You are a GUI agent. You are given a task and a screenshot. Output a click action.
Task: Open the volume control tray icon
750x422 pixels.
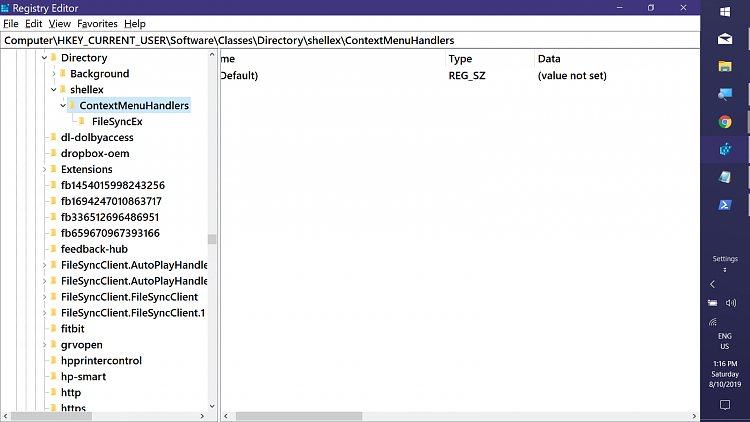(731, 303)
